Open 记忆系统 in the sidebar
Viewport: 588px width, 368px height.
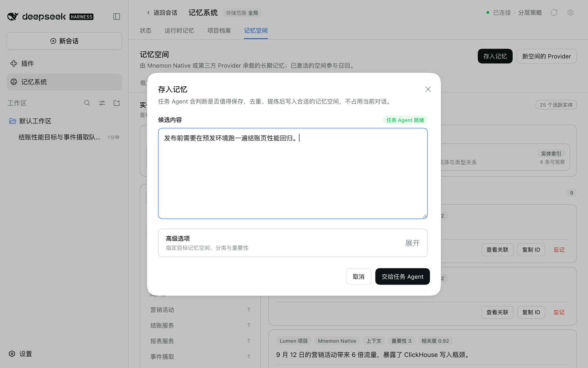64,82
